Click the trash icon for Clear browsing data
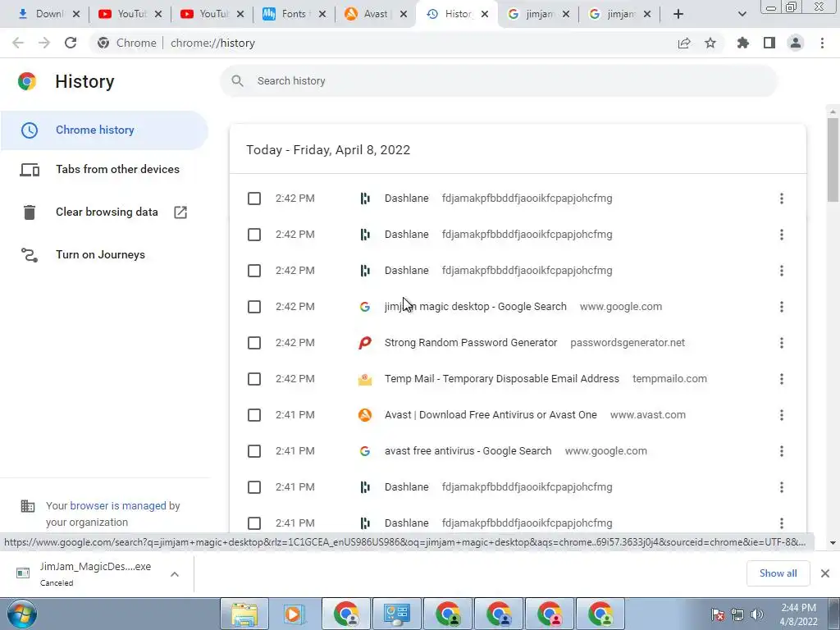The height and width of the screenshot is (630, 840). [30, 212]
